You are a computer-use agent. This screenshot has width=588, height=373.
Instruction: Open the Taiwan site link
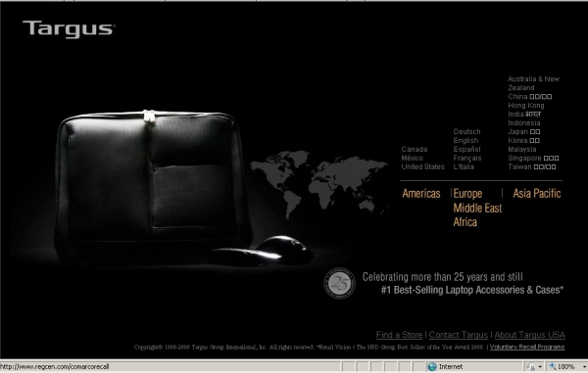532,166
